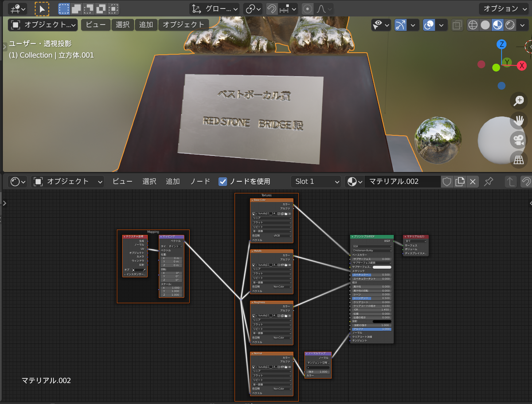Open the Christensen-Burley subsurface method dropdown
The image size is (532, 404).
pos(372,251)
